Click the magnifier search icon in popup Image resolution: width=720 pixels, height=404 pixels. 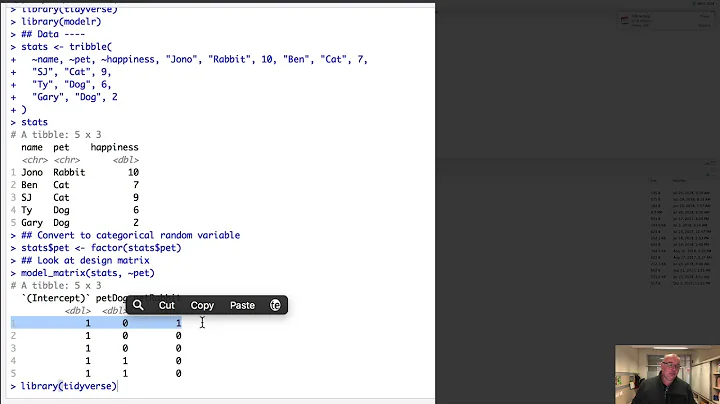point(138,305)
